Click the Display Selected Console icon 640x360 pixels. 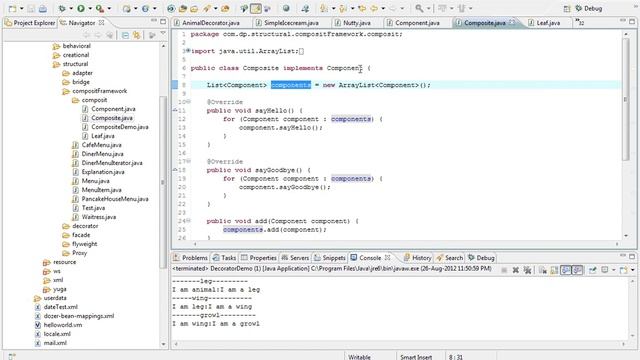coord(605,270)
